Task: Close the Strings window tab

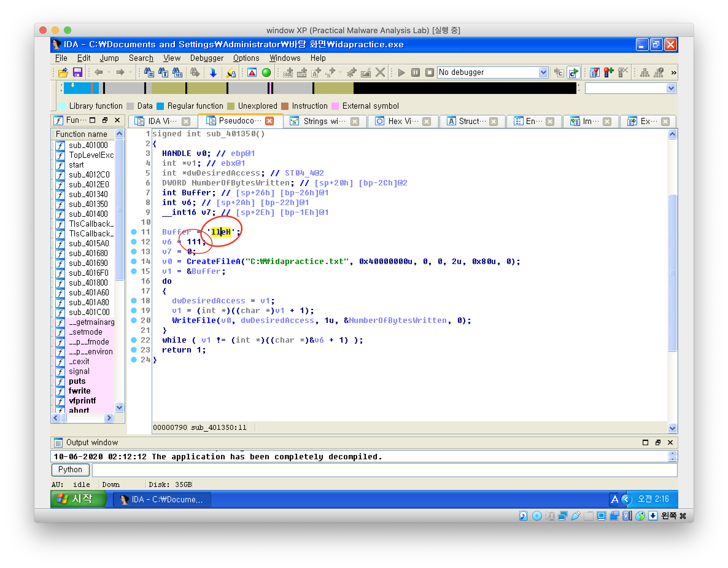Action: click(x=355, y=121)
